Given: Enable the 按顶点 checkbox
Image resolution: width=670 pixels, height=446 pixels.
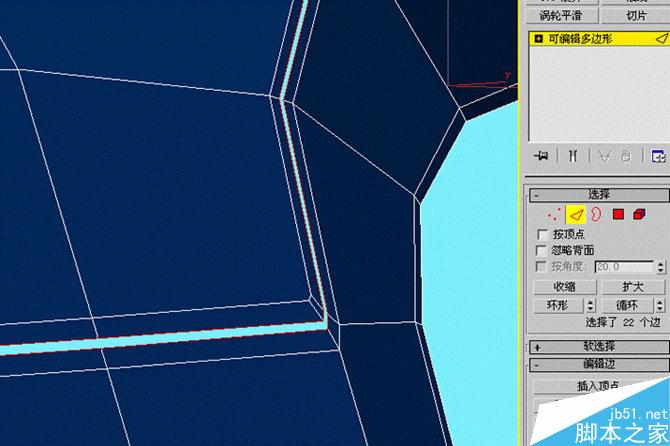Looking at the screenshot, I should pyautogui.click(x=542, y=234).
